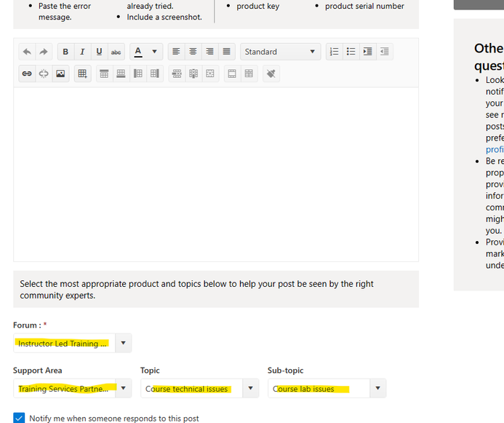Decrease paragraph indent

385,52
